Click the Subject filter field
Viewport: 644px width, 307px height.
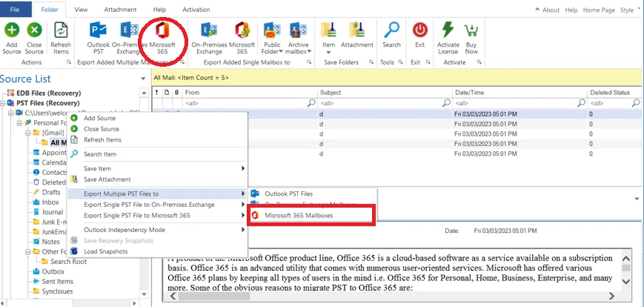[x=385, y=103]
